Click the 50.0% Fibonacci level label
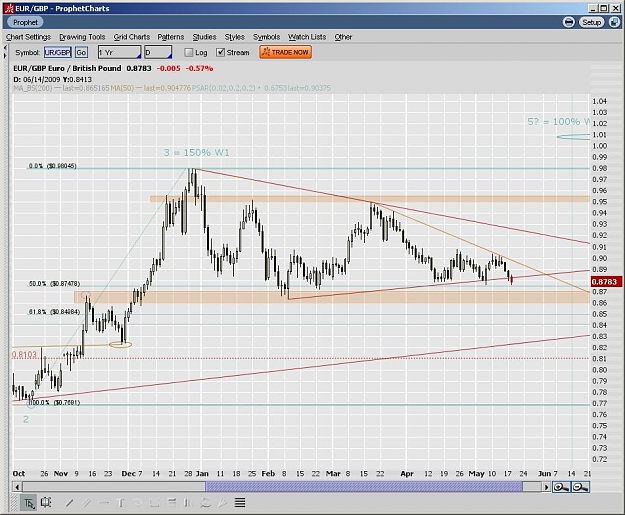Screen dimensions: 625x515 tap(54, 284)
